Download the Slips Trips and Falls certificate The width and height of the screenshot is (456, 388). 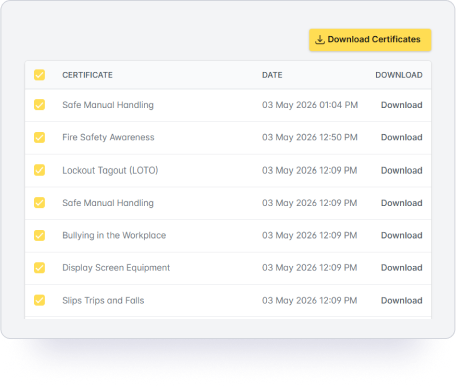tap(402, 300)
